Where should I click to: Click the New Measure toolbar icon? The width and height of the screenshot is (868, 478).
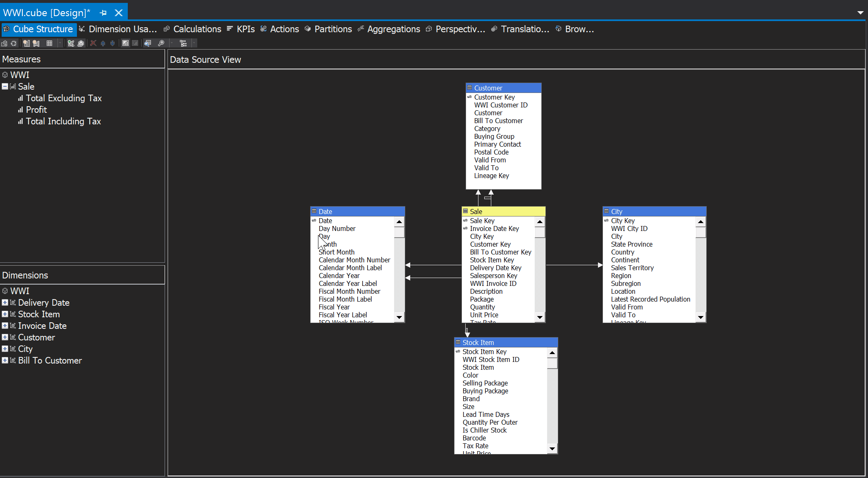(x=26, y=43)
